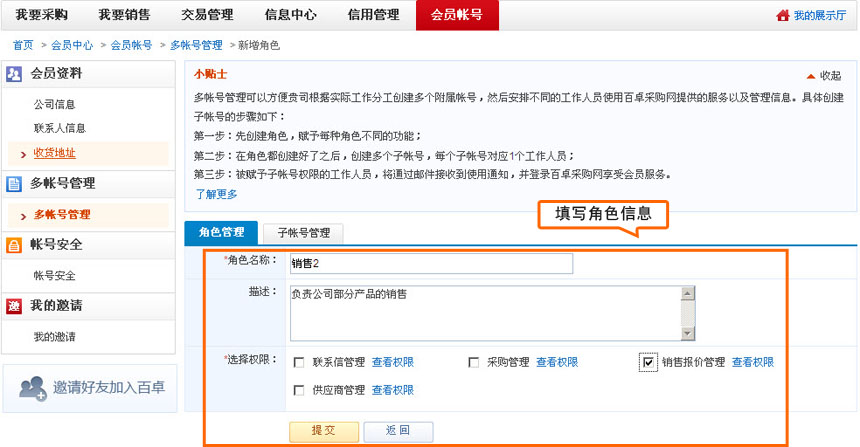Switch to the 子帐号管理 tab

(303, 233)
